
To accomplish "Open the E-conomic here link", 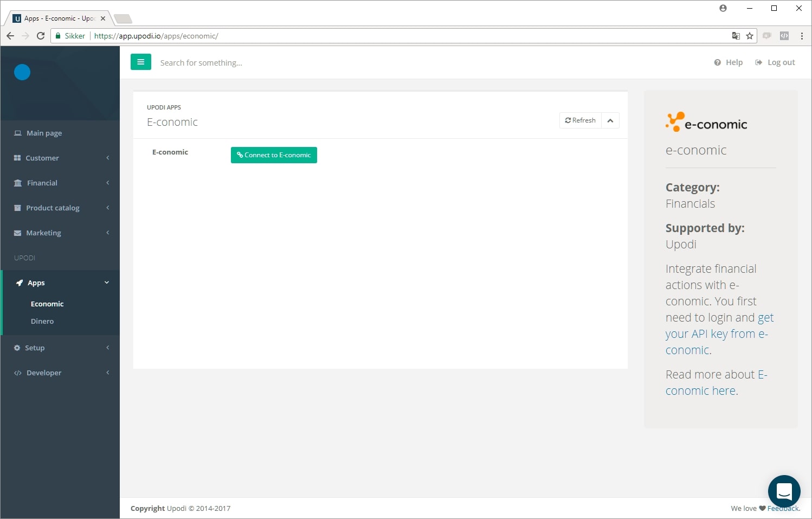I will click(x=716, y=382).
